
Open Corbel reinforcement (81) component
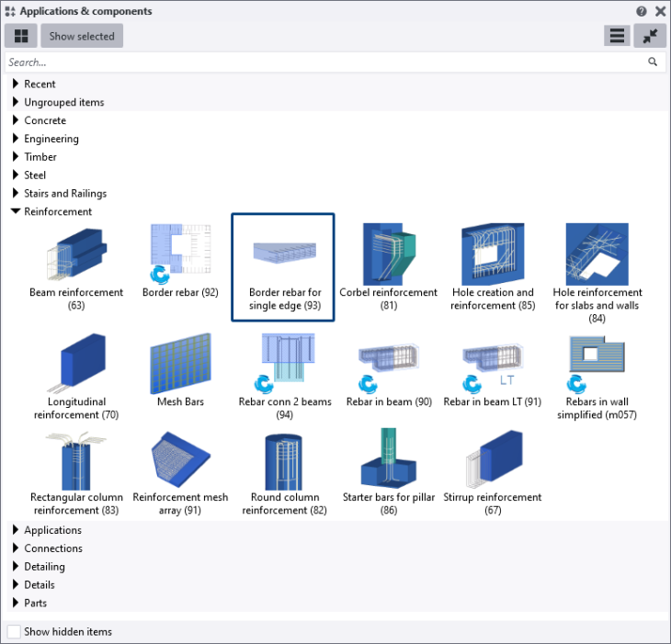(388, 267)
